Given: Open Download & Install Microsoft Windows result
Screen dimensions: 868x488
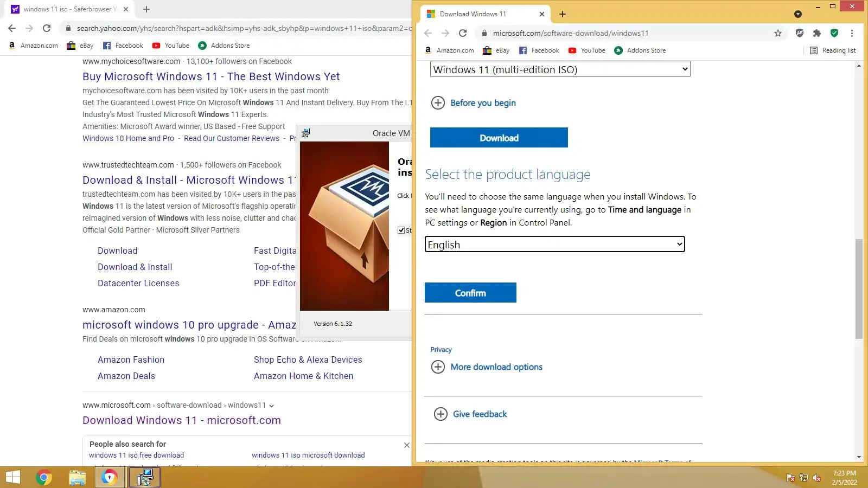Looking at the screenshot, I should point(189,180).
